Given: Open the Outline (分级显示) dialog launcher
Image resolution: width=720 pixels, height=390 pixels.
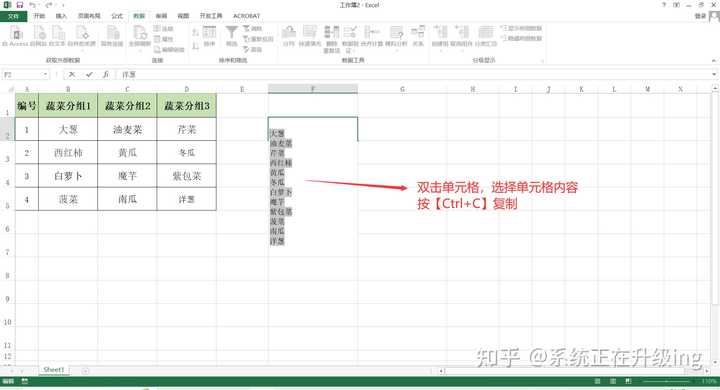Looking at the screenshot, I should pyautogui.click(x=542, y=61).
